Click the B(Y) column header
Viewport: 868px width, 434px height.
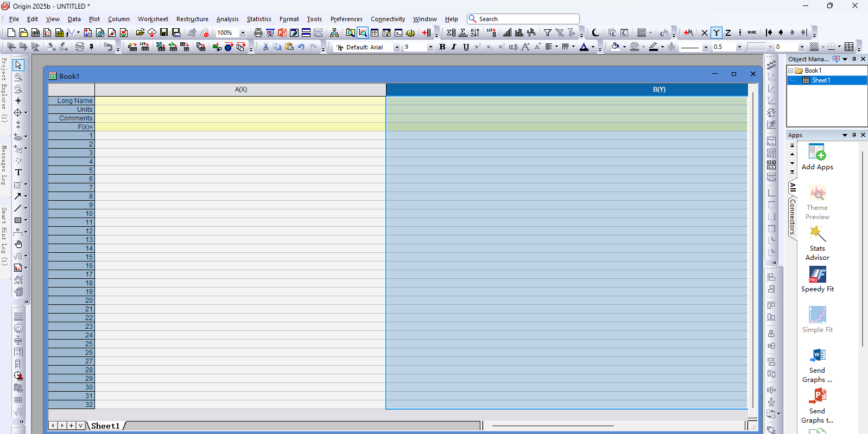pos(658,90)
